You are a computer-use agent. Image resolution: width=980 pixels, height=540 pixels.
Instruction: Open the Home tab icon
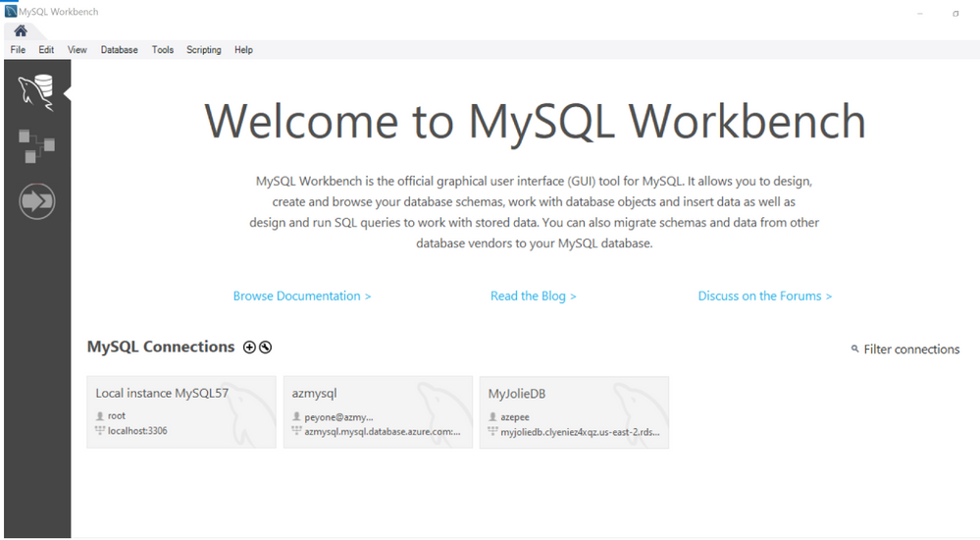click(x=21, y=30)
